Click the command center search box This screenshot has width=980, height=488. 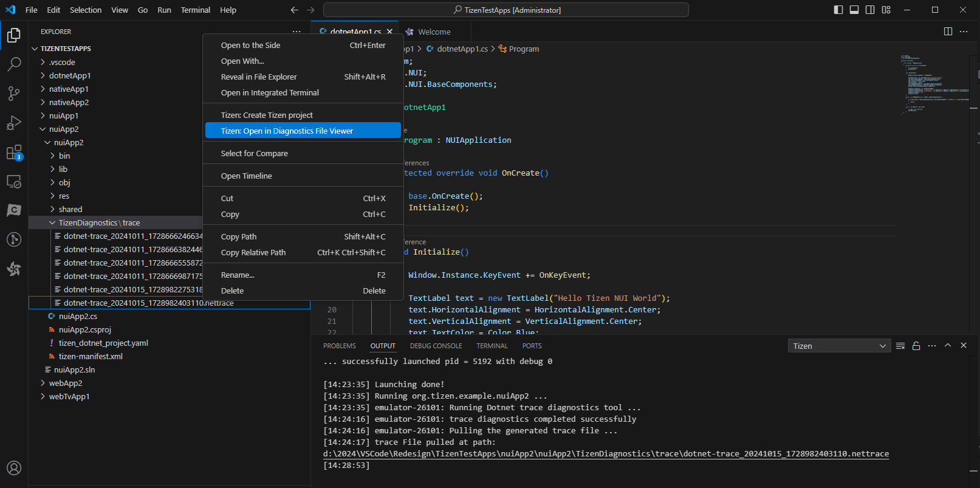coord(505,10)
